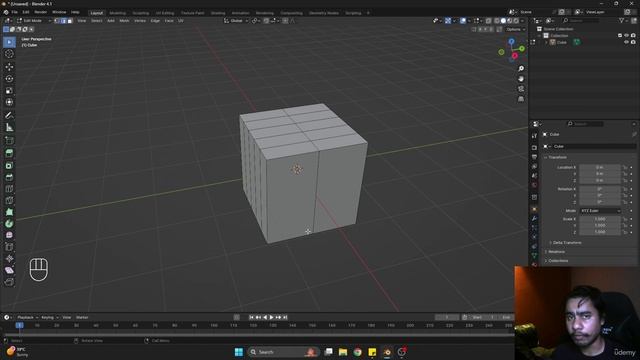The height and width of the screenshot is (360, 640).
Task: Open outliner filter funnel dropdown
Action: click(623, 20)
